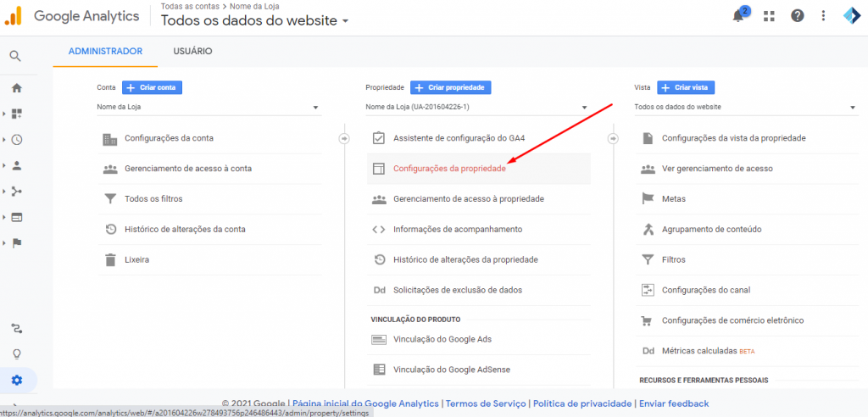
Task: Open the Acquisition branching icon in the sidebar
Action: [x=17, y=191]
